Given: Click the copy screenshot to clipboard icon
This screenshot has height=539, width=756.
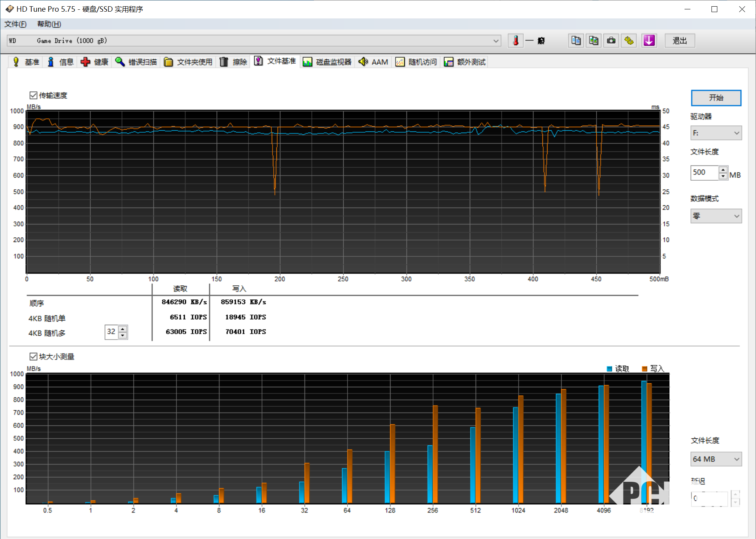Looking at the screenshot, I should click(594, 41).
